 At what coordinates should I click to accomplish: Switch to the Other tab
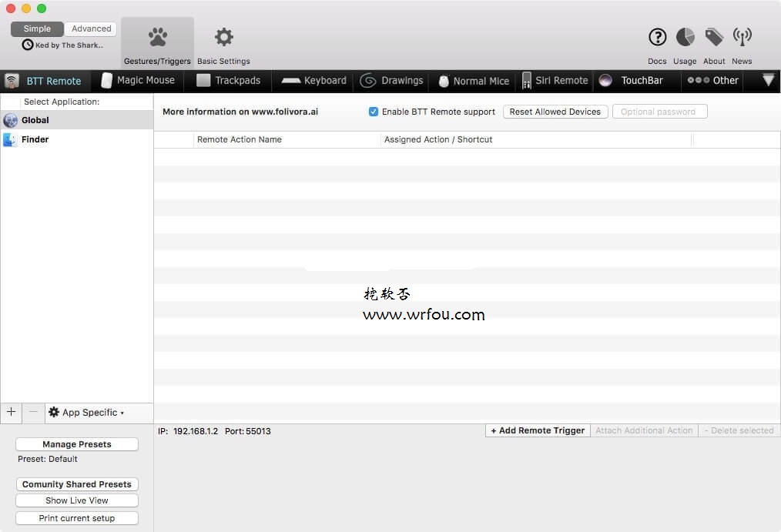(712, 81)
